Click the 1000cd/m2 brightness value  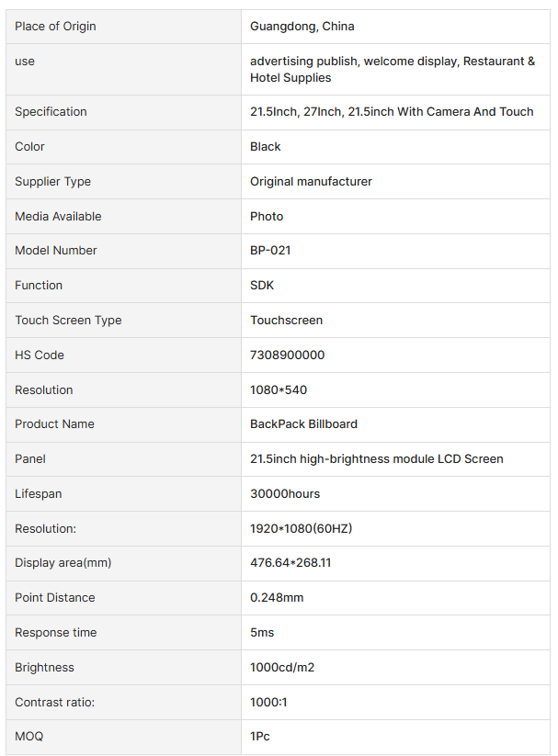[x=282, y=668]
